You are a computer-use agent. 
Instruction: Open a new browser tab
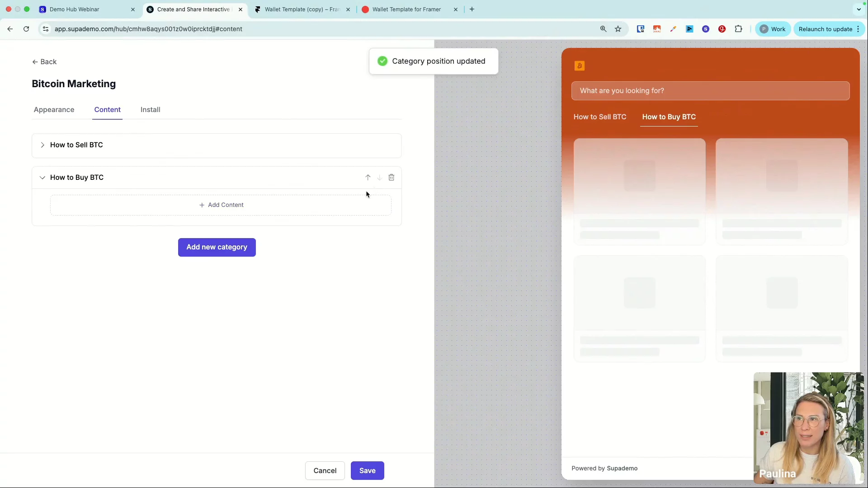tap(472, 9)
